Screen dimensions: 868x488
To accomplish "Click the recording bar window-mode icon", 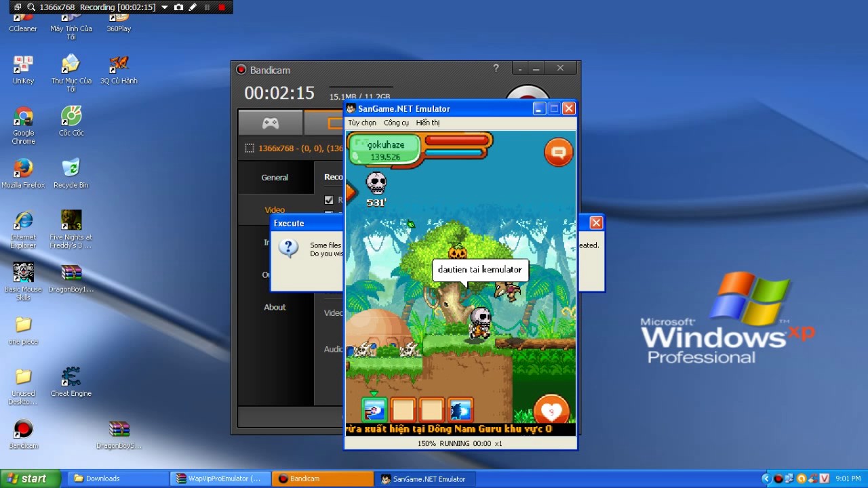I will 18,7.
